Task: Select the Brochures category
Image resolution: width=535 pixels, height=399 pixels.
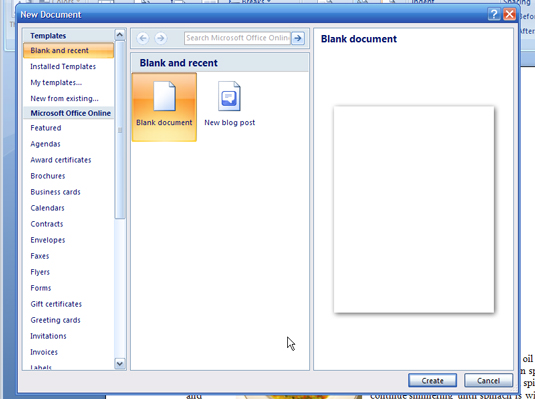Action: (68, 176)
